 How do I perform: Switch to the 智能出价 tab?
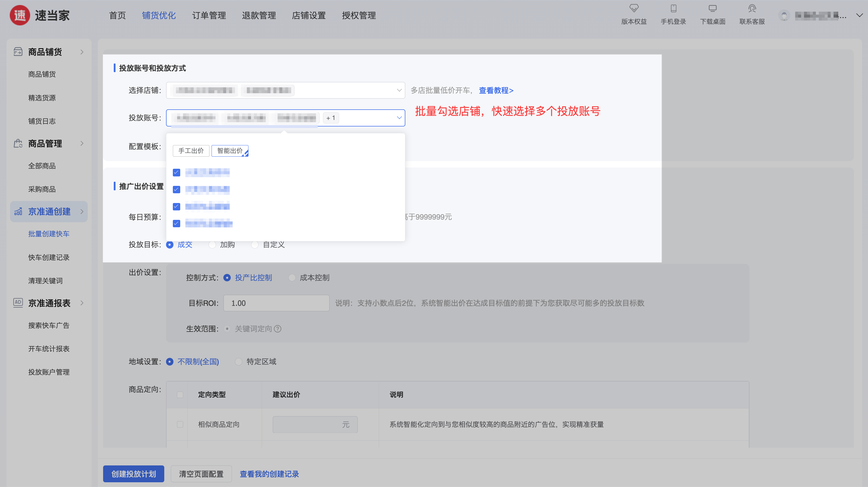[x=230, y=151]
